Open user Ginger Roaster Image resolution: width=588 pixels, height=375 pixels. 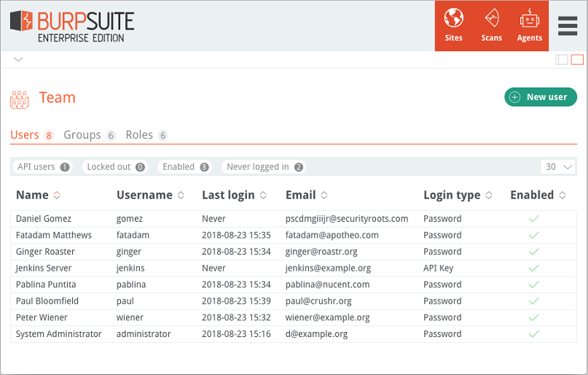45,252
